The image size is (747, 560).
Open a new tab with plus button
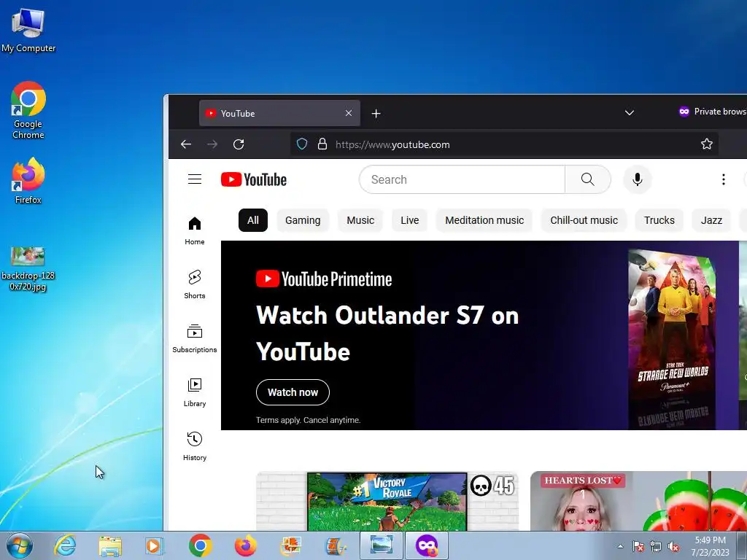[376, 113]
